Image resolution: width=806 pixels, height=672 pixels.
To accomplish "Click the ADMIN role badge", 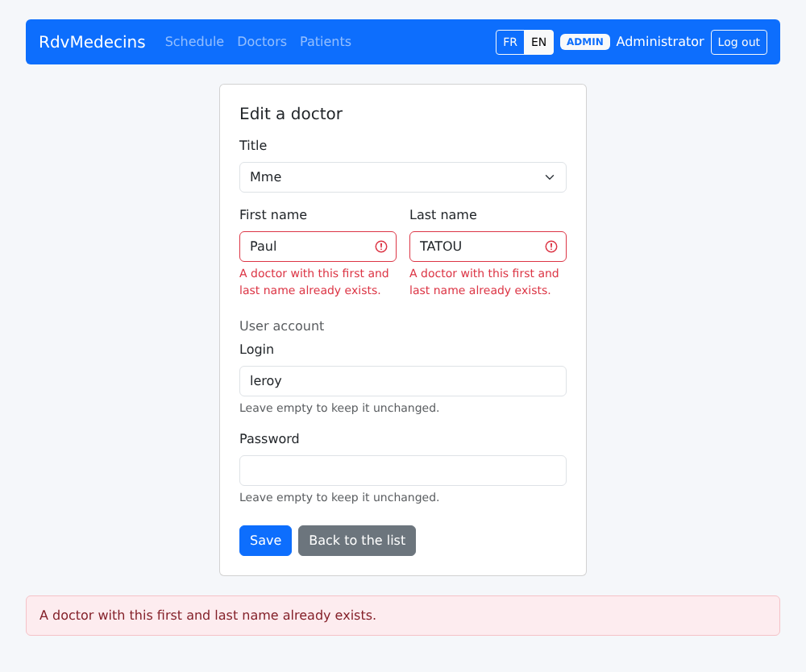I will pos(585,42).
